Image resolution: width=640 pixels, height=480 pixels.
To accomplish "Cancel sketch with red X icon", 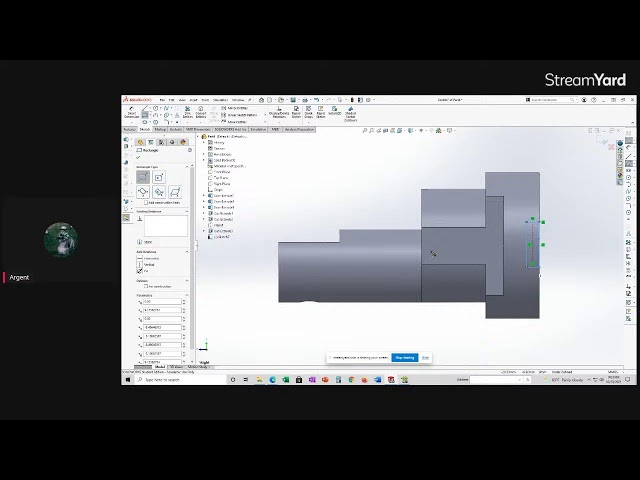I will click(x=611, y=147).
